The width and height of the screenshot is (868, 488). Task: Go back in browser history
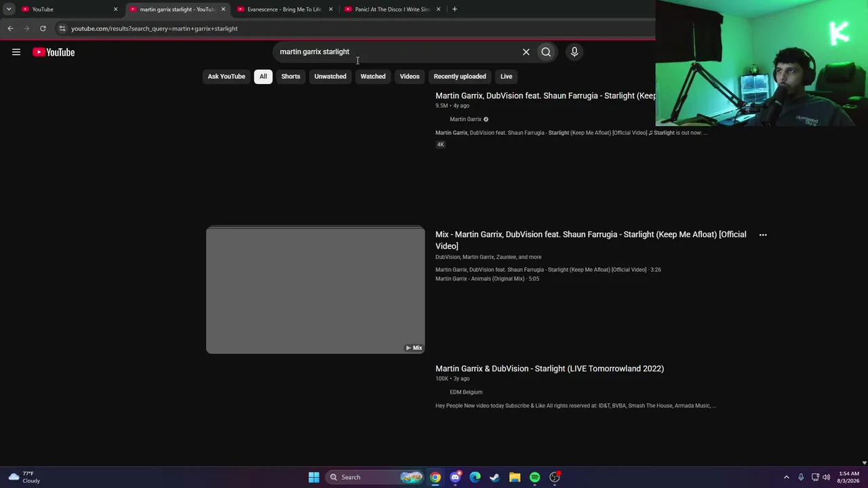coord(10,28)
